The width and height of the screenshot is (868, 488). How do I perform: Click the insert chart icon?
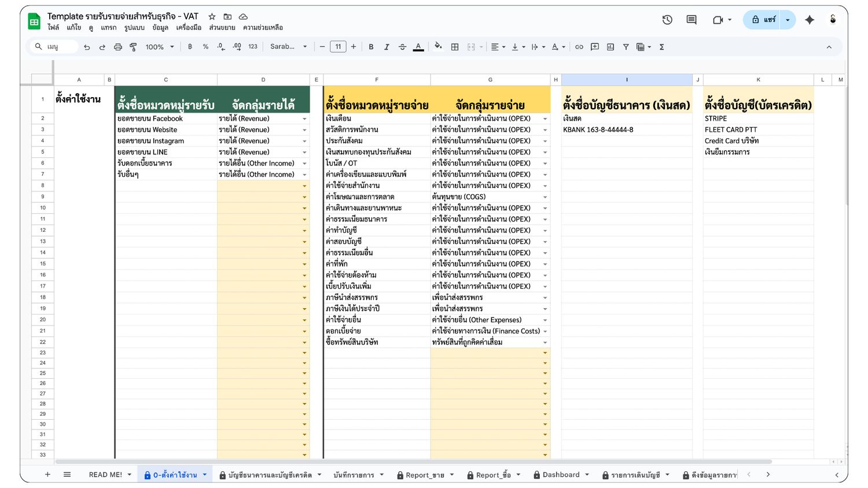610,47
